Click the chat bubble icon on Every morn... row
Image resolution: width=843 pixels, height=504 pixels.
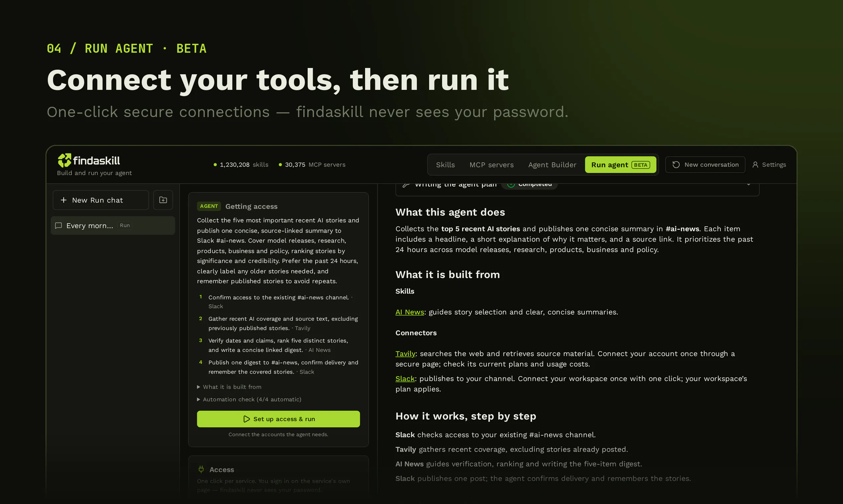pyautogui.click(x=58, y=225)
